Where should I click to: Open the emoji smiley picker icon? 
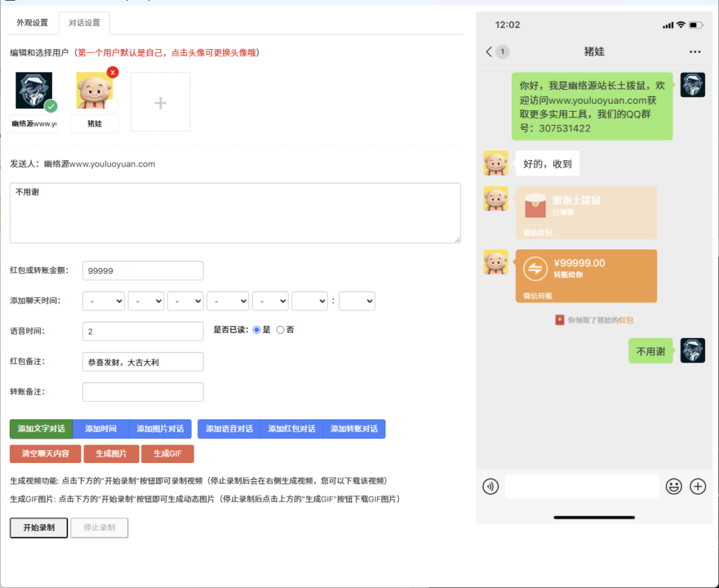tap(673, 486)
